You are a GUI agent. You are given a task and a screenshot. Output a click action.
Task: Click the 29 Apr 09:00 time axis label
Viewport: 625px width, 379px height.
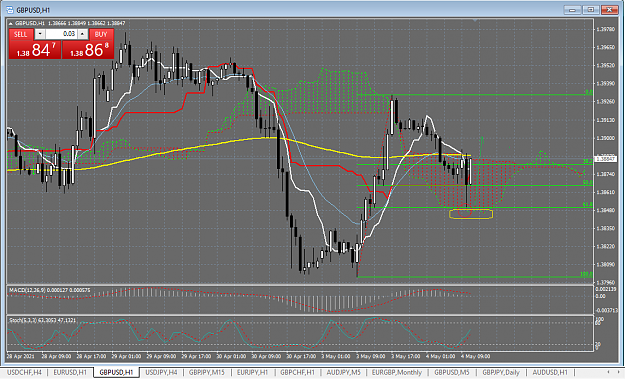[161, 356]
